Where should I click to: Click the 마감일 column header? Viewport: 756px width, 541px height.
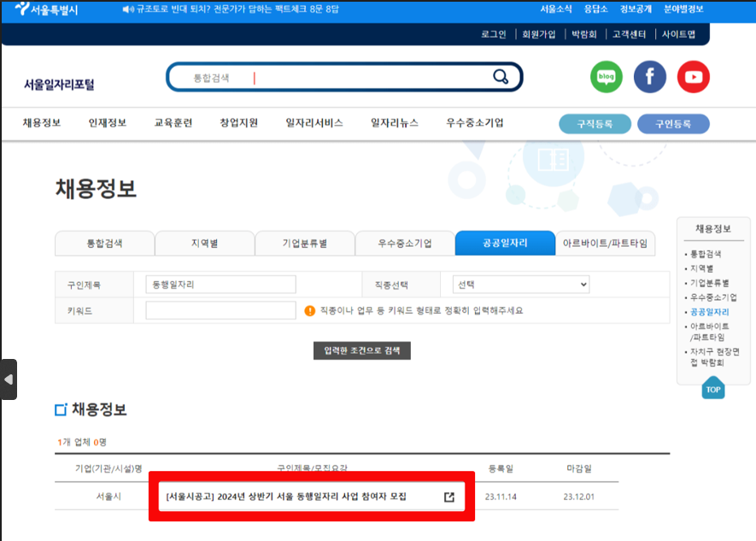[579, 468]
